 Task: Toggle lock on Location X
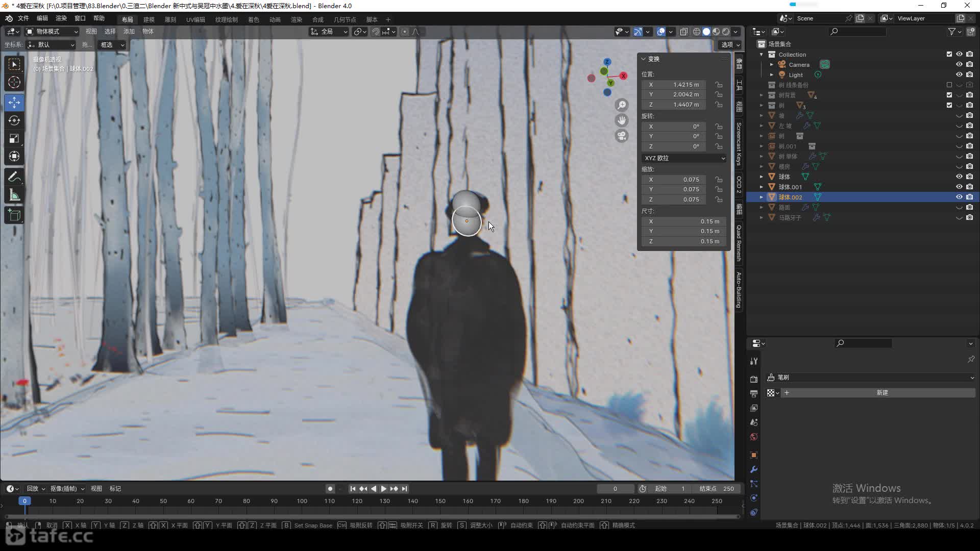719,85
